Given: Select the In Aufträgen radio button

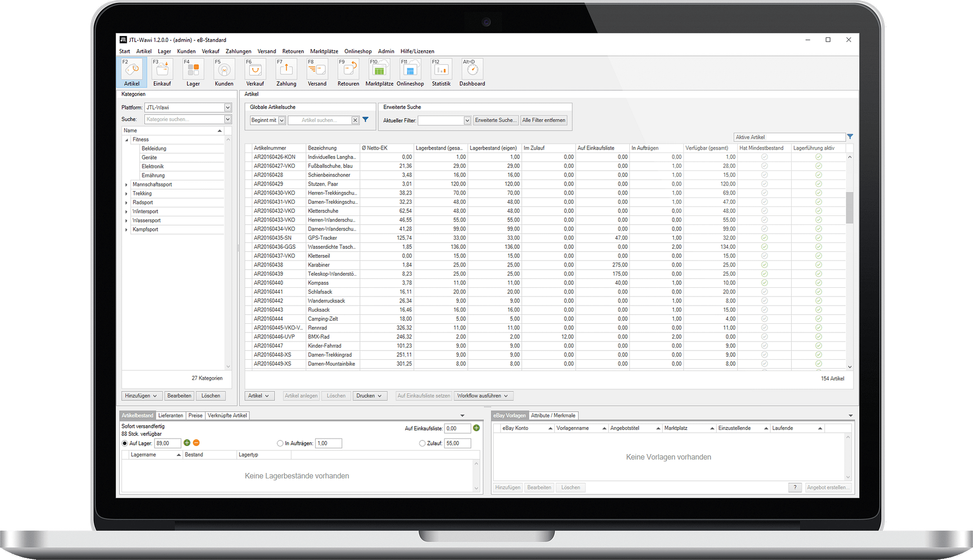Looking at the screenshot, I should 280,443.
